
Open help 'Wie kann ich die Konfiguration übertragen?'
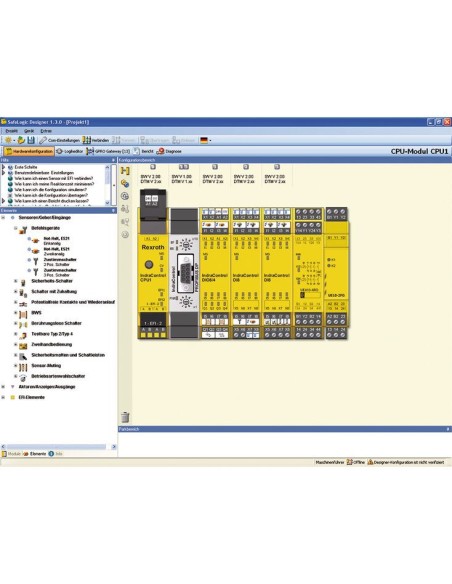pos(51,195)
